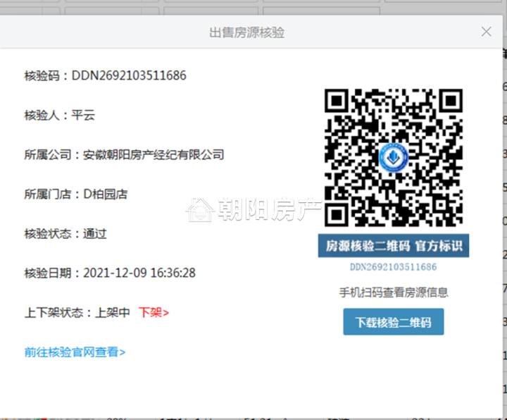The image size is (507, 420).
Task: Click the dialog title 出售房源核验
Action: click(247, 32)
